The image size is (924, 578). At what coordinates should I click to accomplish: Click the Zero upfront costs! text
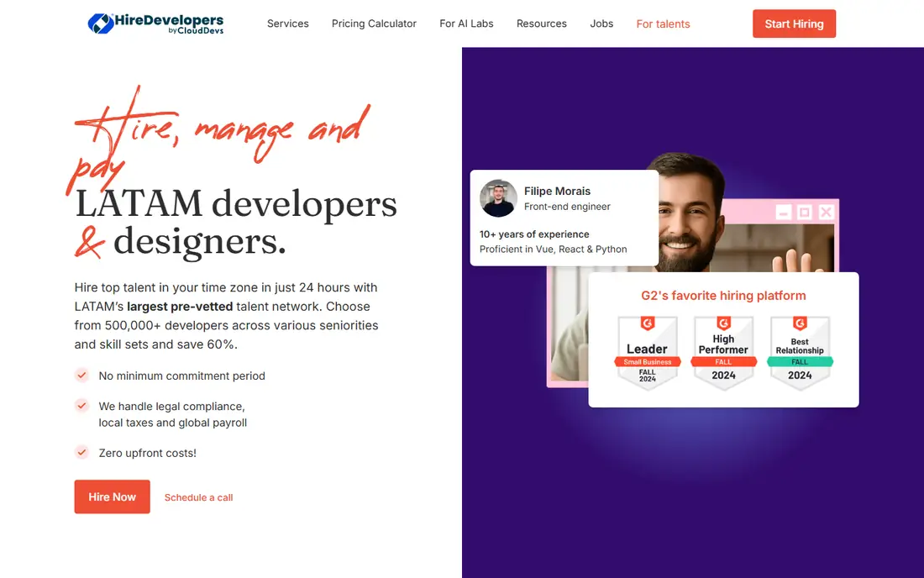click(x=147, y=453)
